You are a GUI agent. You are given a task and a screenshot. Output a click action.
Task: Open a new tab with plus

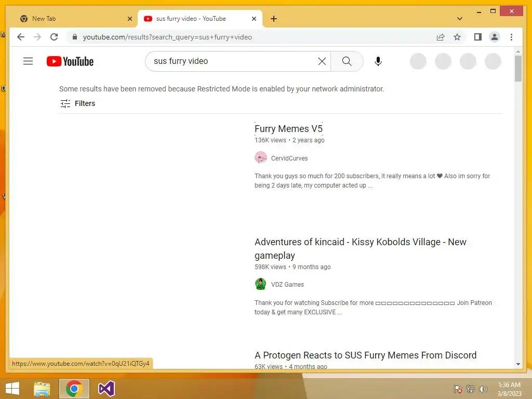(x=274, y=19)
